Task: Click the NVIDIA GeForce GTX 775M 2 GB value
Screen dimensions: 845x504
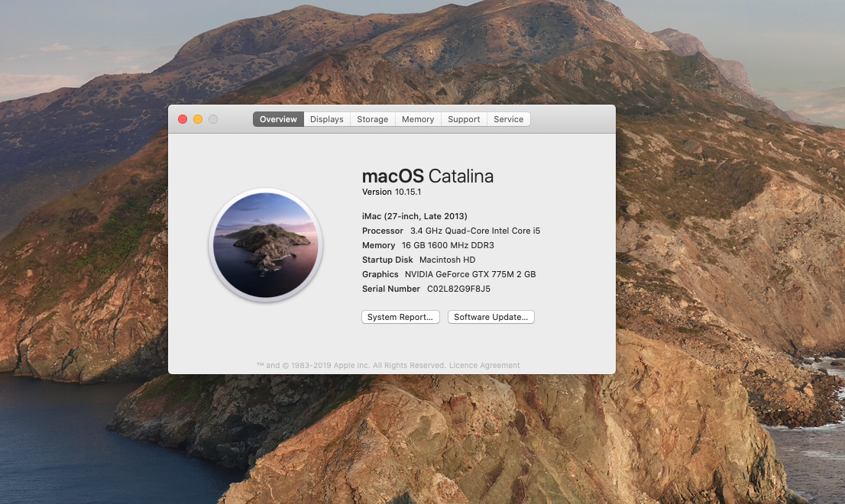Action: pyautogui.click(x=471, y=274)
